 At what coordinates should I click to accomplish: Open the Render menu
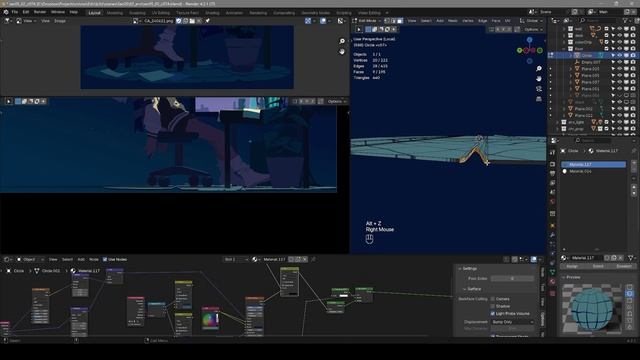click(40, 12)
